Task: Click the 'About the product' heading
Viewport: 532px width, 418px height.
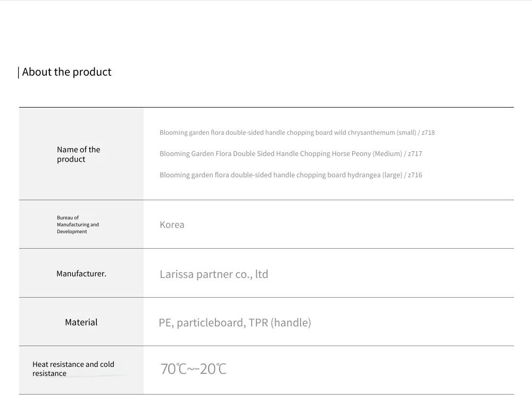Action: point(66,72)
